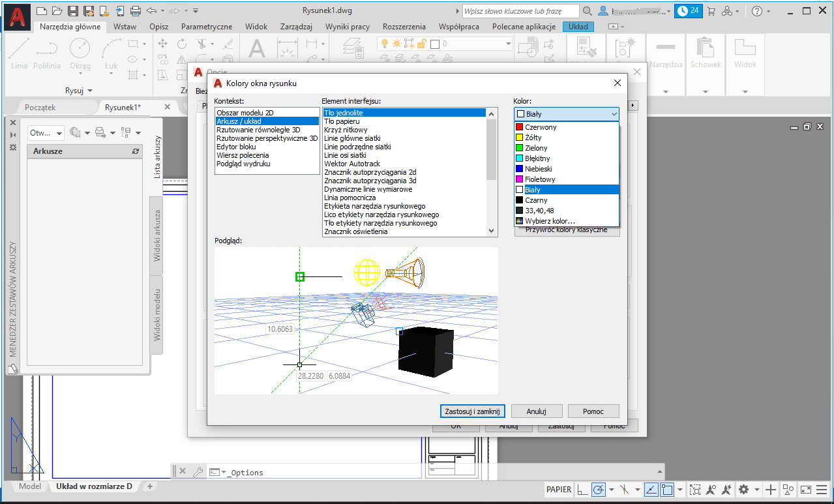834x504 pixels.
Task: Toggle isometric drafting crossed-lines icon
Action: [x=625, y=489]
